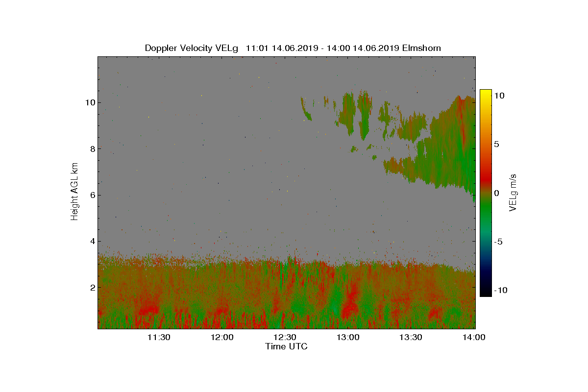Image resolution: width=588 pixels, height=392 pixels.
Task: Click the large green cloud near 14:00
Action: [451, 147]
